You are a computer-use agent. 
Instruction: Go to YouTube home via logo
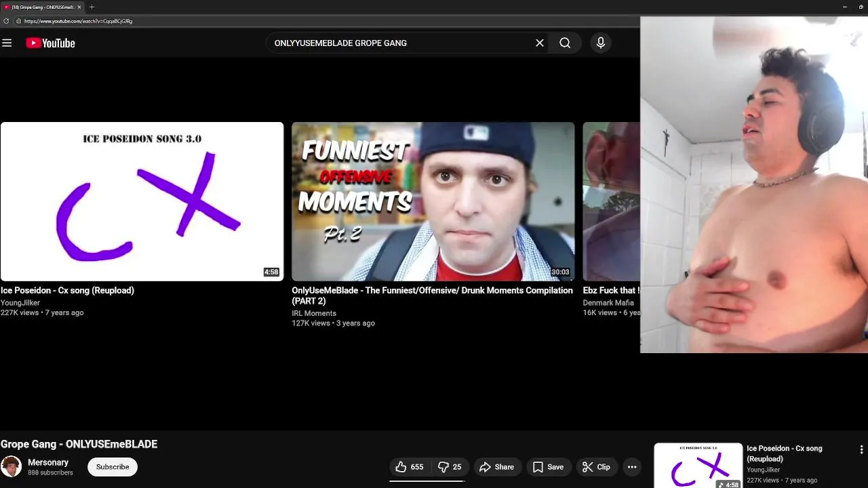[x=50, y=43]
